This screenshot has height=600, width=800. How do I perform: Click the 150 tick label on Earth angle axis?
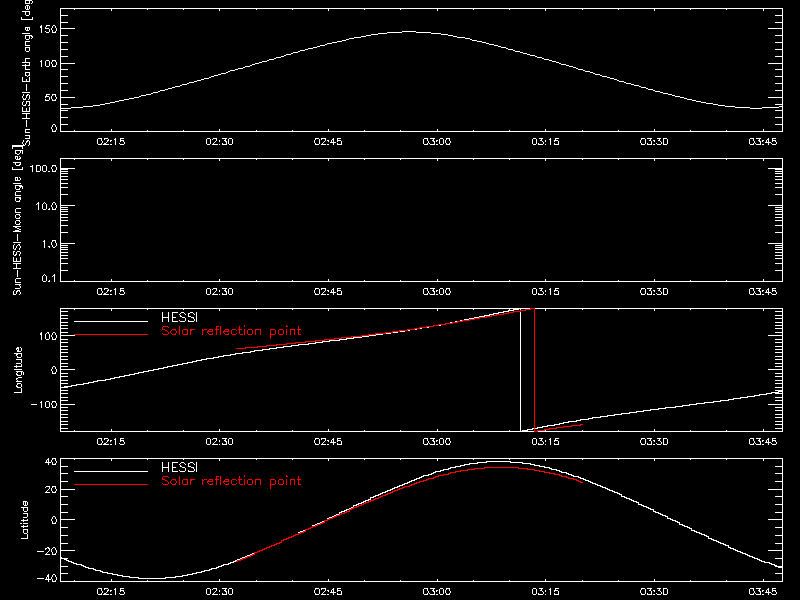tap(47, 29)
